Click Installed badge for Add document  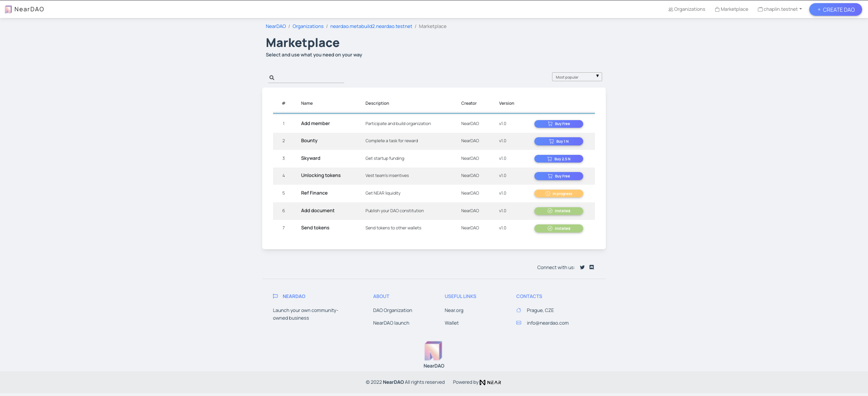tap(559, 211)
